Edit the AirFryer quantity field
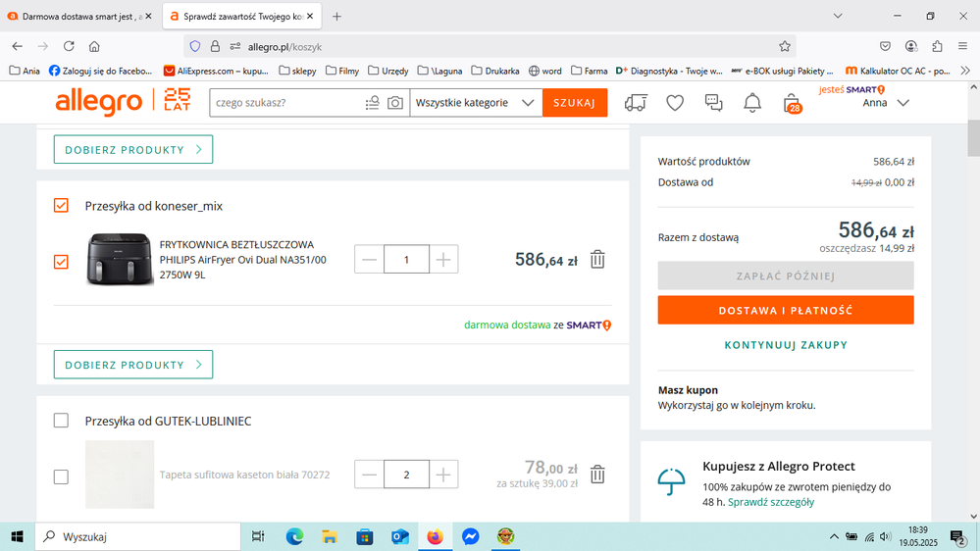Screen dimensions: 980x551 tap(406, 259)
